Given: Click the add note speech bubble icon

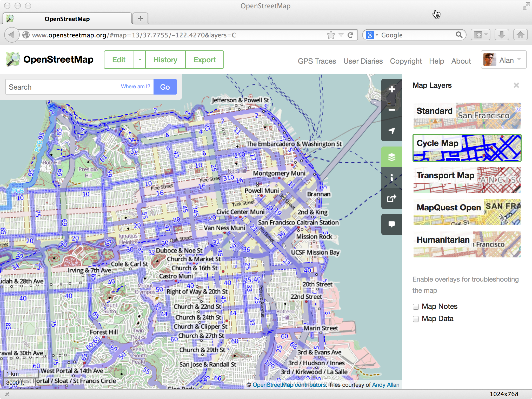Looking at the screenshot, I should pyautogui.click(x=392, y=224).
